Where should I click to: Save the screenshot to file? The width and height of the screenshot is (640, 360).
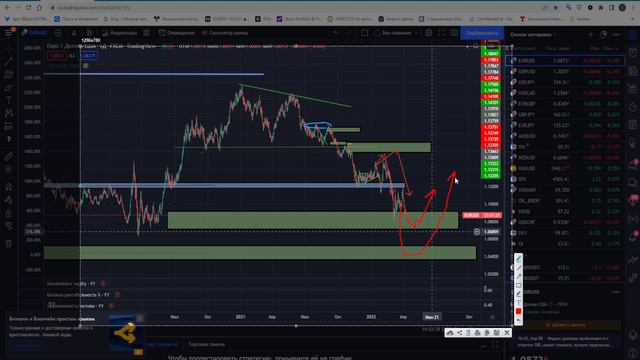[496, 333]
